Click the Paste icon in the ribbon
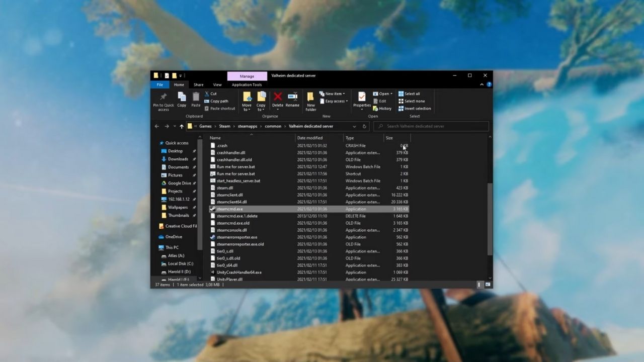The image size is (644, 362). point(196,98)
